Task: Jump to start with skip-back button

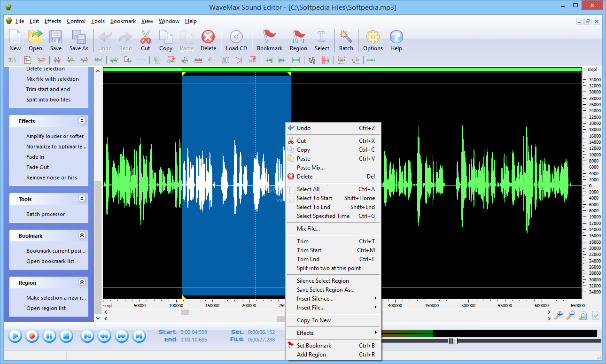Action: [87, 336]
